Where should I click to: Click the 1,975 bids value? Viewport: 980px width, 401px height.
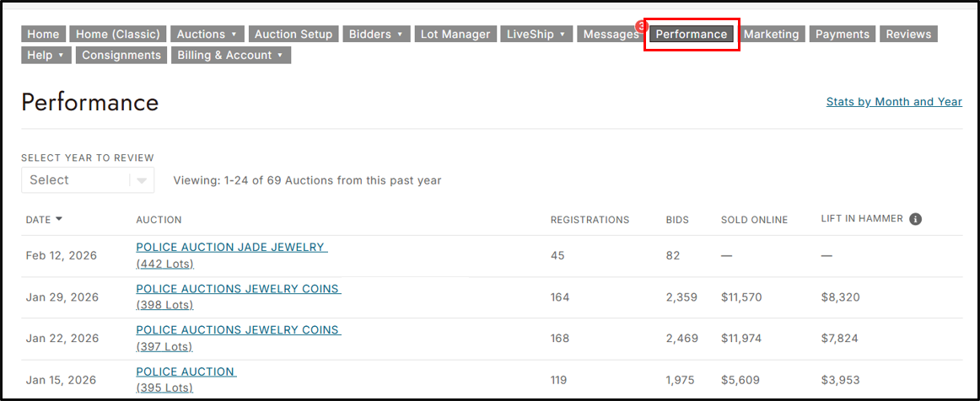(x=681, y=380)
